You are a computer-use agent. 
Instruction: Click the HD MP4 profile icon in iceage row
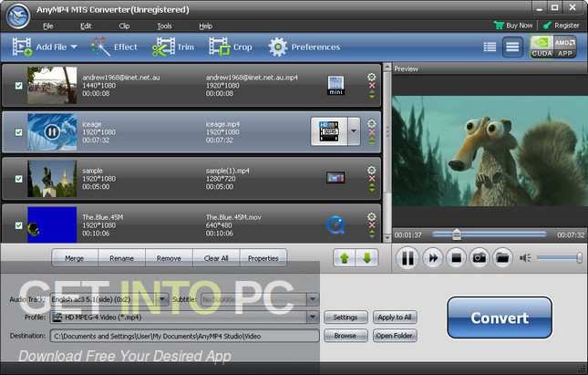(x=328, y=131)
